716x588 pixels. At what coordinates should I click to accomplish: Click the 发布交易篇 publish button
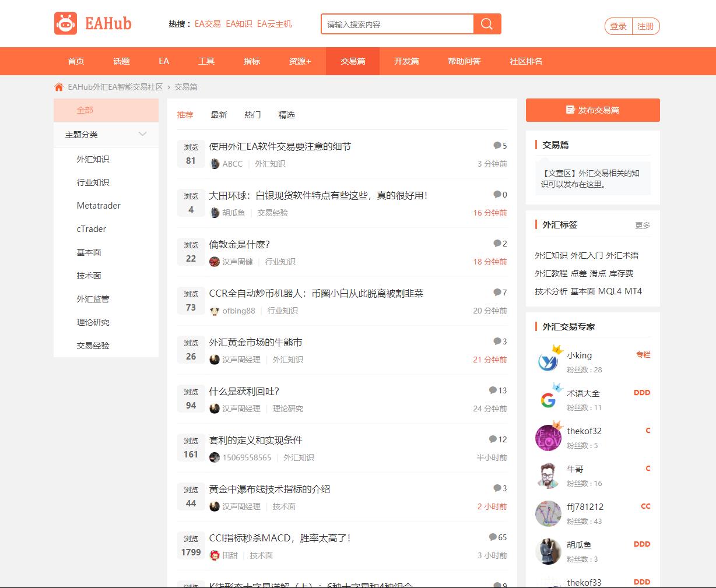tap(592, 110)
